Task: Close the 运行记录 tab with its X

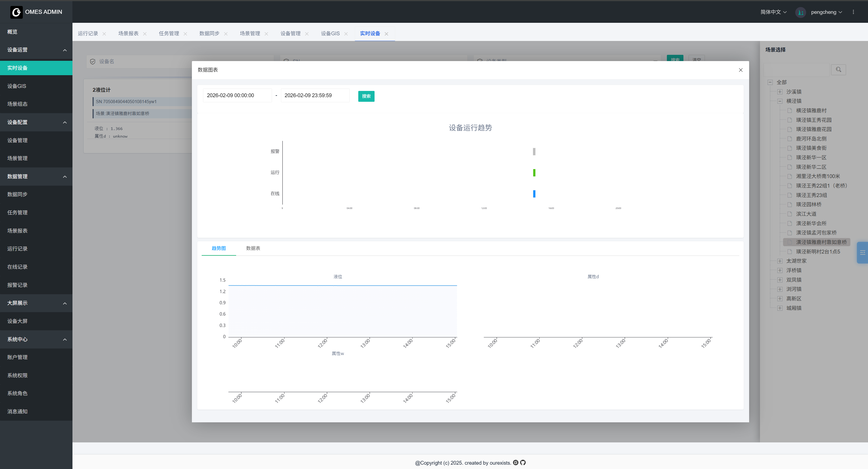Action: click(104, 34)
